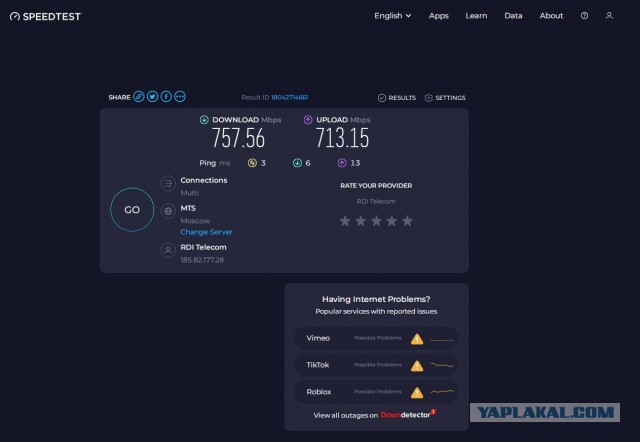Click the idle ping icon

coord(252,163)
